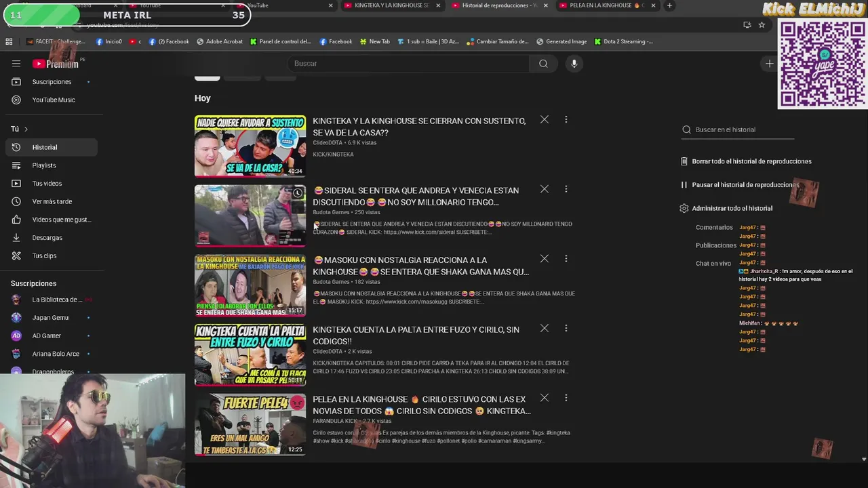Select Historial in the sidebar

(52, 147)
